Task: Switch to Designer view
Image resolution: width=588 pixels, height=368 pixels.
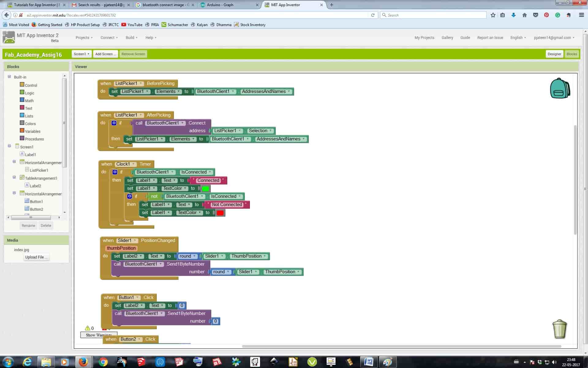Action: [554, 54]
